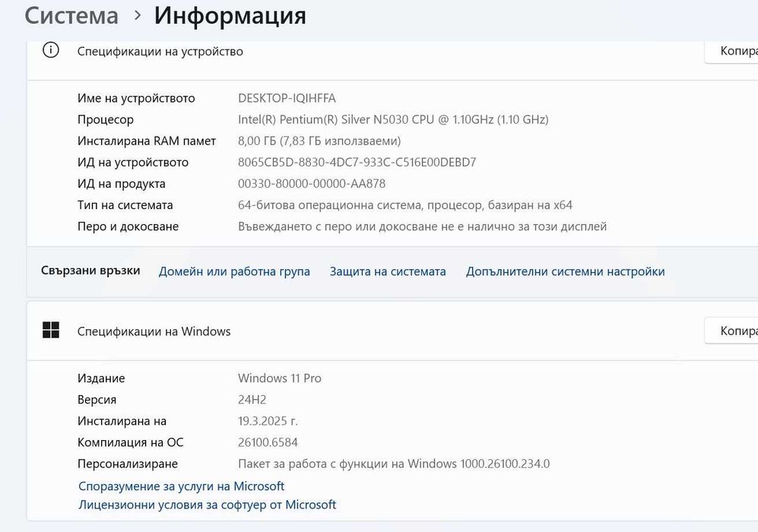Select device ID 8065CB5D-8830-4DC7 value
Image resolution: width=758 pixels, height=532 pixels.
pos(357,163)
